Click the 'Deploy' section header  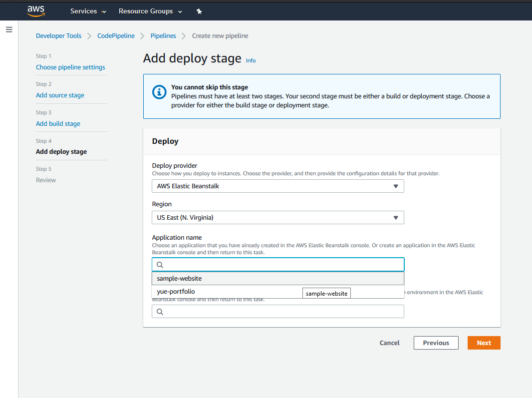coord(165,141)
